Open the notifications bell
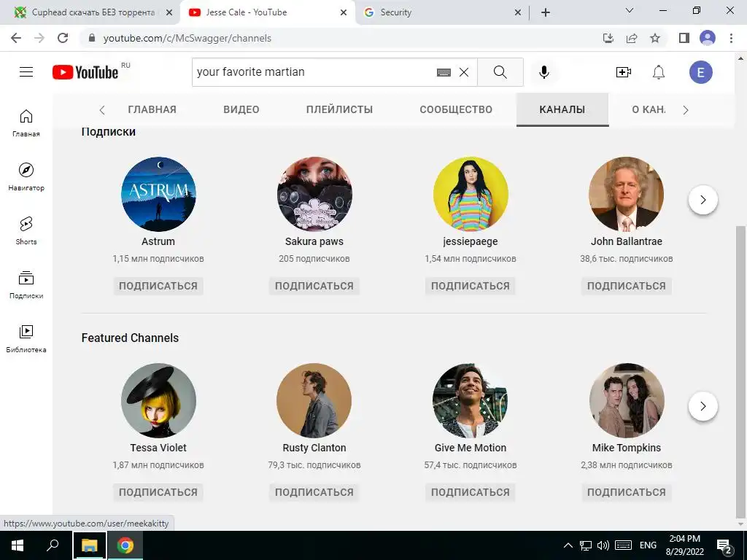747x560 pixels. [x=659, y=72]
